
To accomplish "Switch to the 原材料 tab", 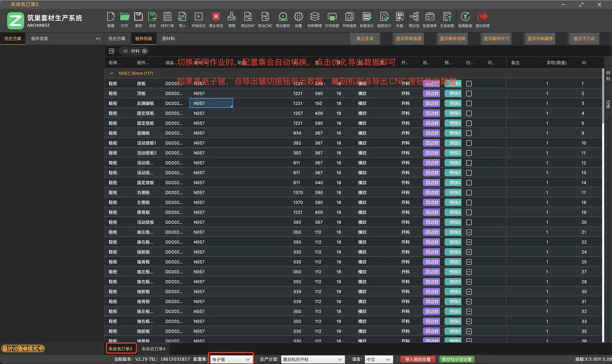I will [168, 39].
